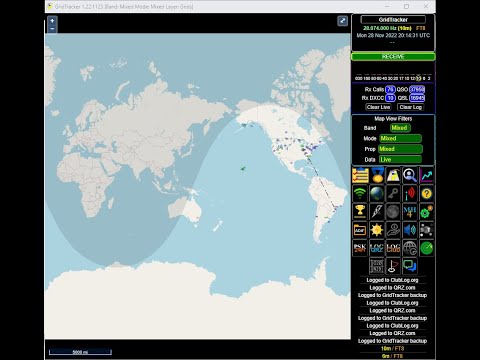Click the Rx Calls count value
This screenshot has width=480, height=360.
[390, 89]
